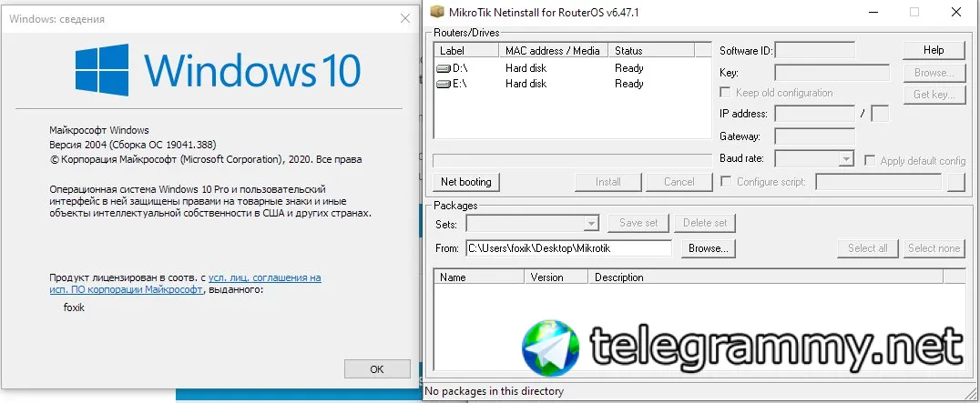
Task: Click the Install button
Action: coord(608,182)
